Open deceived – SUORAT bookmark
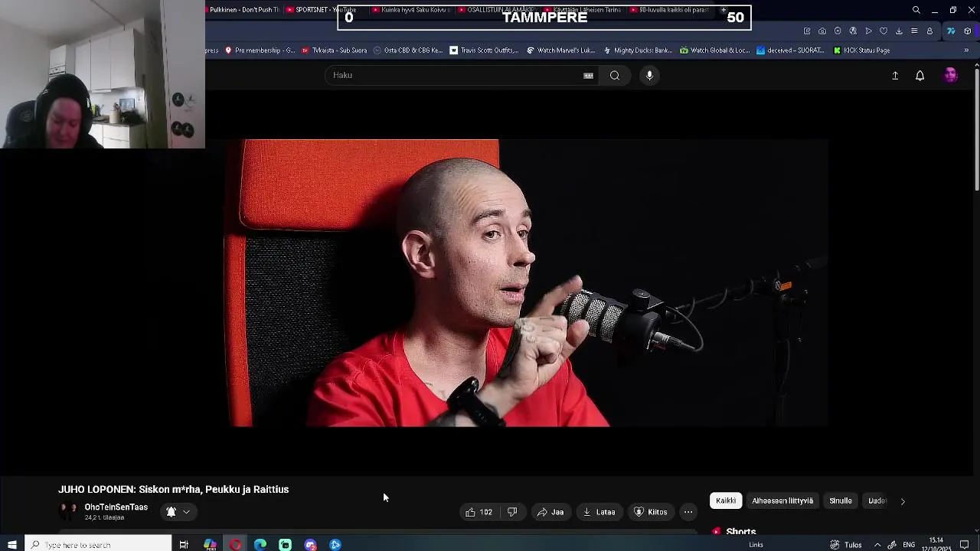The height and width of the screenshot is (551, 980). [x=790, y=51]
